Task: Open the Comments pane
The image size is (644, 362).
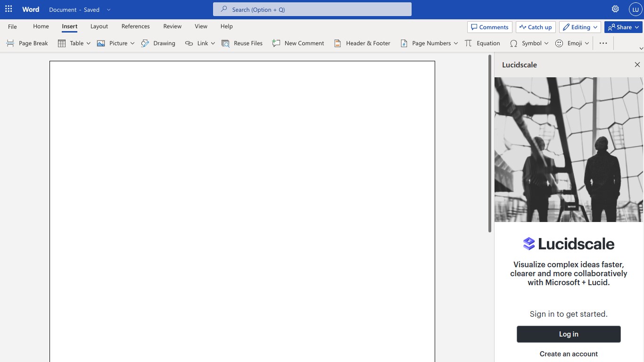Action: pos(490,27)
